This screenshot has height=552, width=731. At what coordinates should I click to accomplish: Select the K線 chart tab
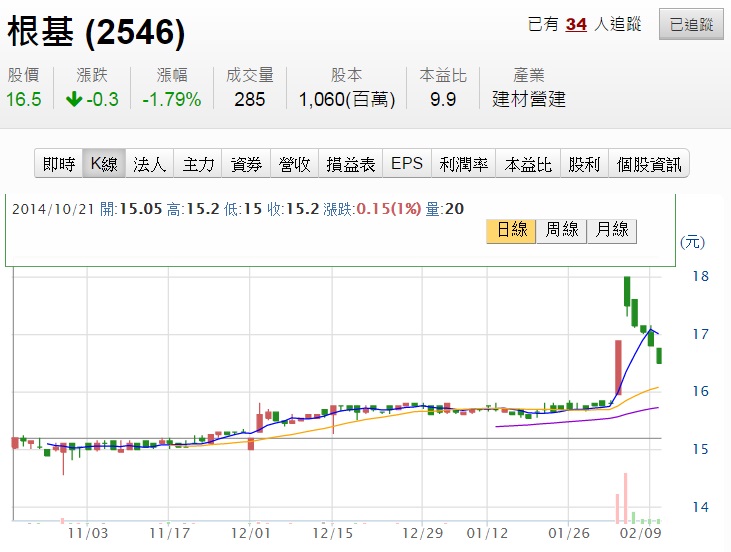104,164
